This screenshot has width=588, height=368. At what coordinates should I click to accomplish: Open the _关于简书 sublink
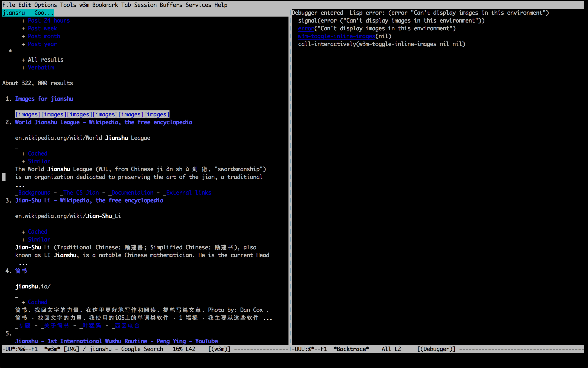pos(55,326)
